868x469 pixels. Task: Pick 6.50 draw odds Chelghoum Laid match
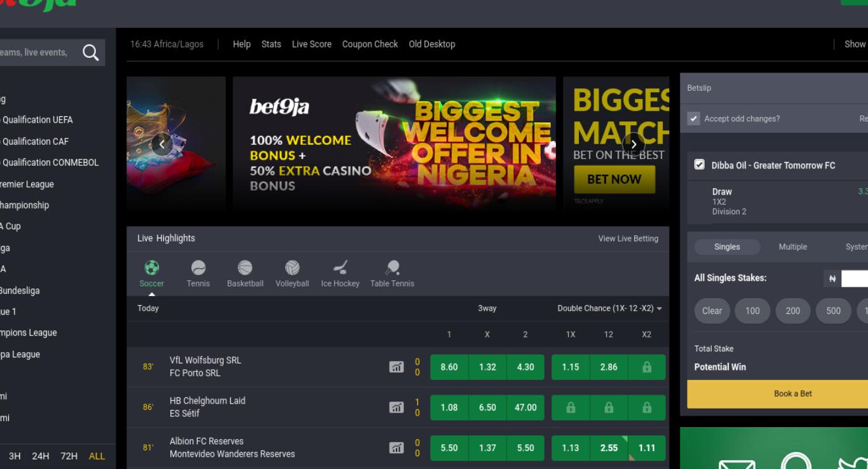point(487,408)
